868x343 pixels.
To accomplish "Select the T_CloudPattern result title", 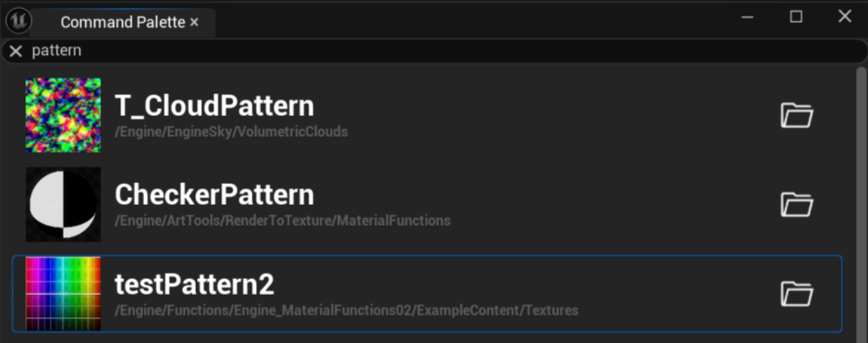I will (214, 106).
